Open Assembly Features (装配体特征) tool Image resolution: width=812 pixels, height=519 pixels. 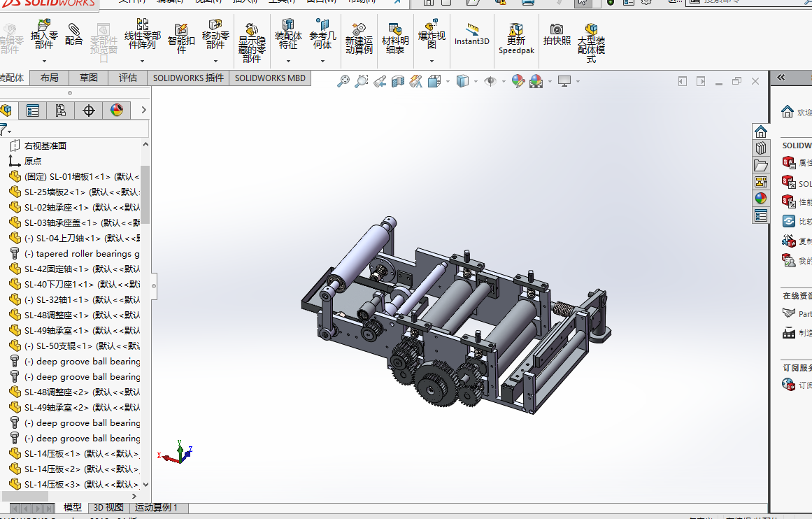coord(288,34)
